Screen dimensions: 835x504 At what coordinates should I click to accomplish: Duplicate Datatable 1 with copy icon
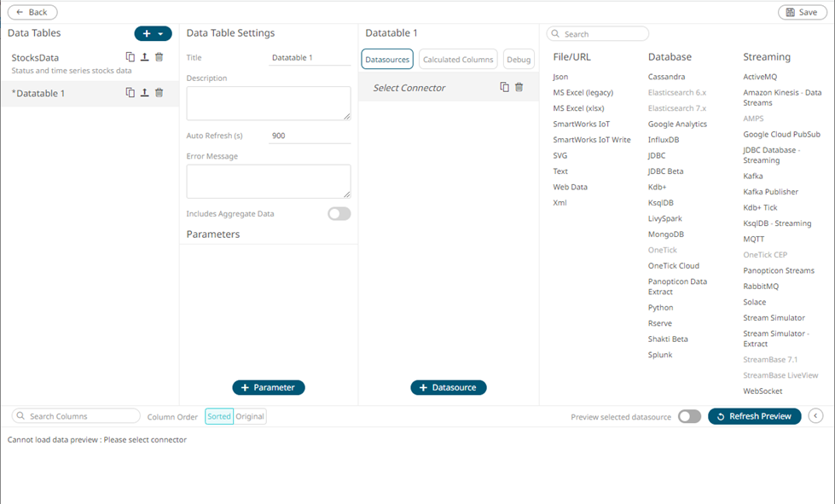click(x=130, y=93)
